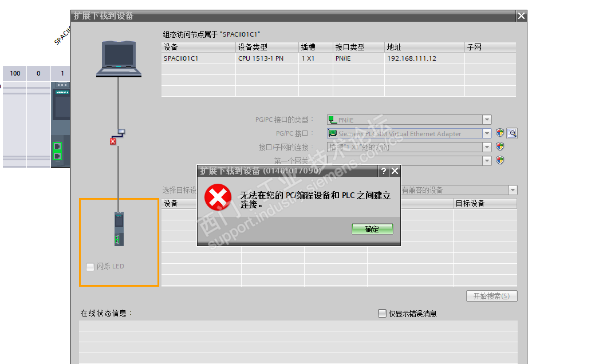
Task: Select the PN/IE interface type cell
Action: [358, 58]
